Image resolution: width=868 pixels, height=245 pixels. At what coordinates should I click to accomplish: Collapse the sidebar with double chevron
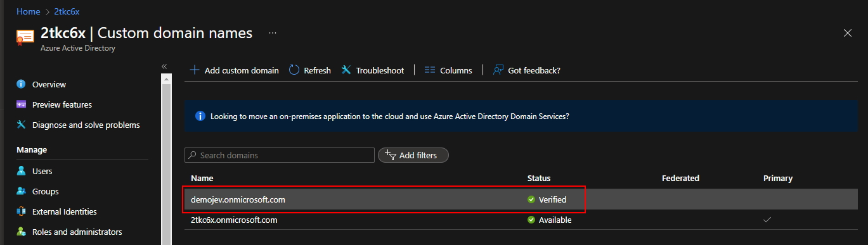[164, 66]
